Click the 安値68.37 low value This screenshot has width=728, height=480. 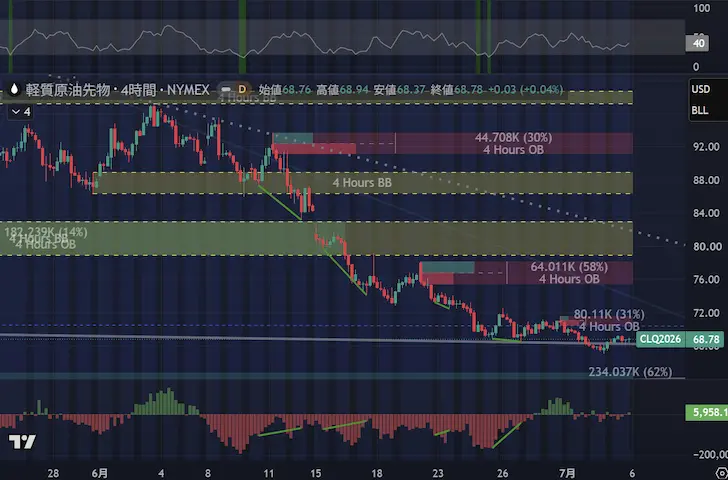pos(400,89)
